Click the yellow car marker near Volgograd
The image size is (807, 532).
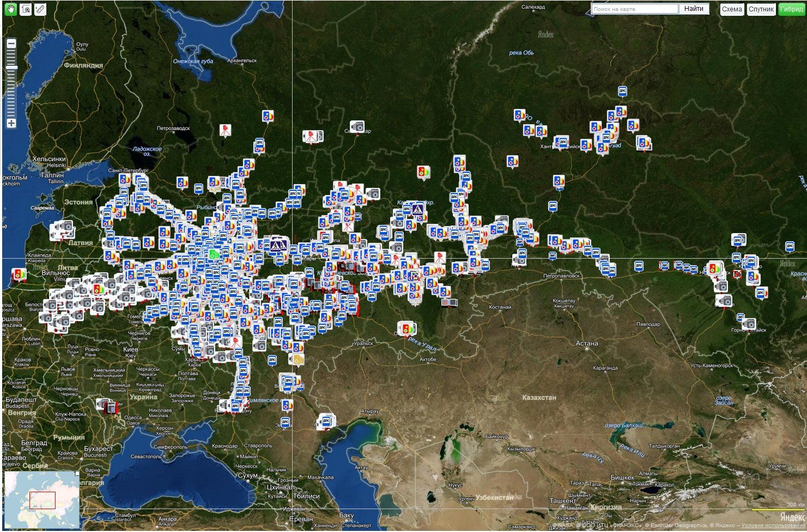[298, 359]
